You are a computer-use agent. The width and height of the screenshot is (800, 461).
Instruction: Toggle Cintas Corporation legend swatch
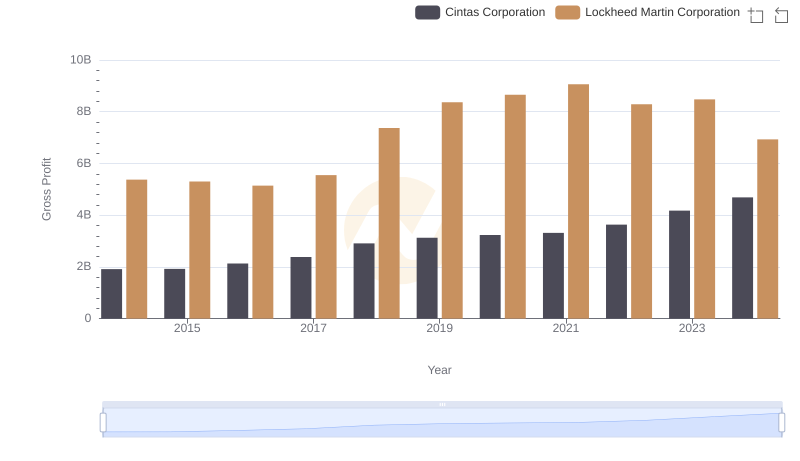click(428, 12)
